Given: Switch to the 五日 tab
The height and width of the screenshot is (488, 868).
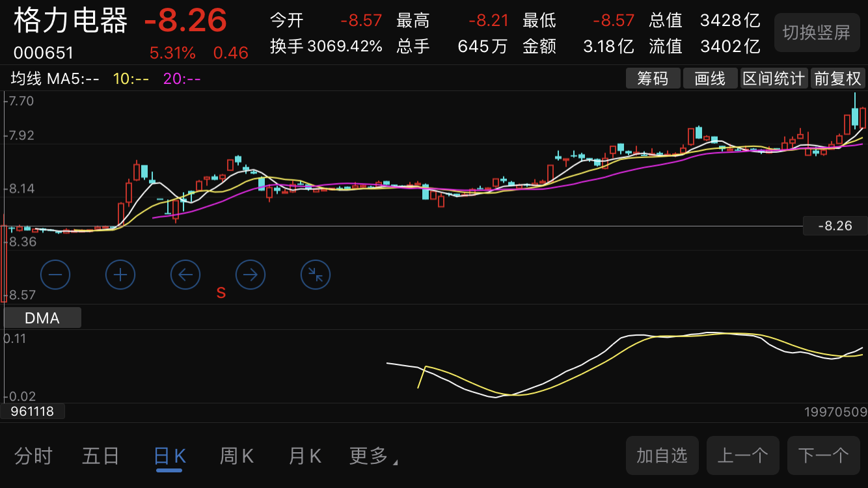Looking at the screenshot, I should 101,456.
